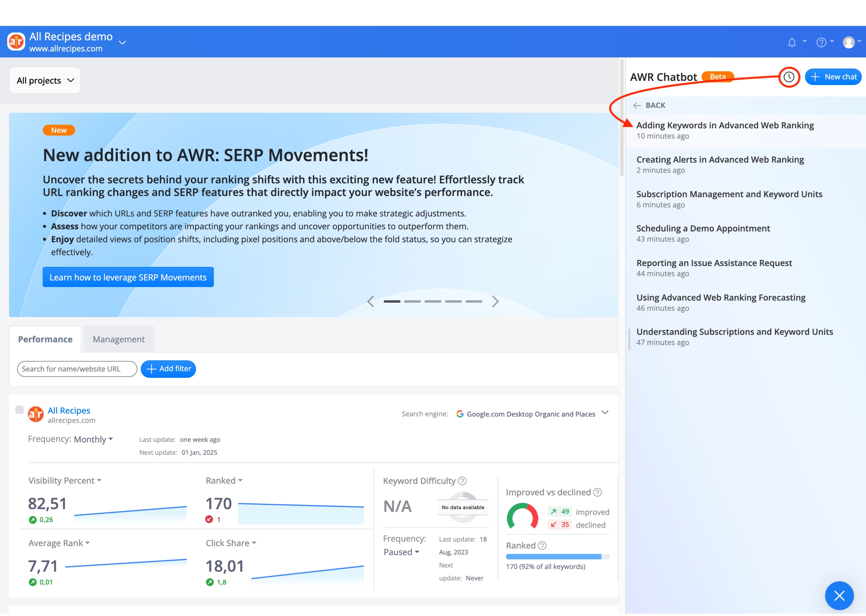Go to previous banner slide arrow

click(x=371, y=302)
